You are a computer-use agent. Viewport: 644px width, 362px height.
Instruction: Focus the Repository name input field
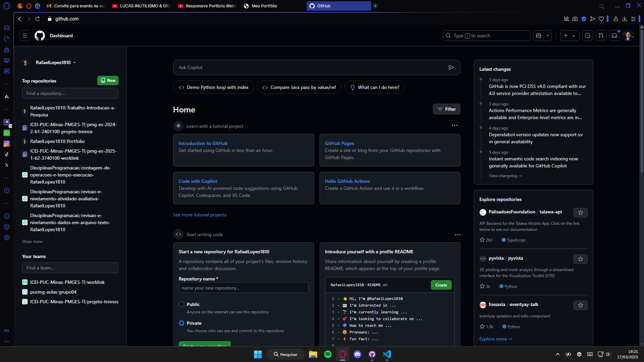[x=243, y=288]
